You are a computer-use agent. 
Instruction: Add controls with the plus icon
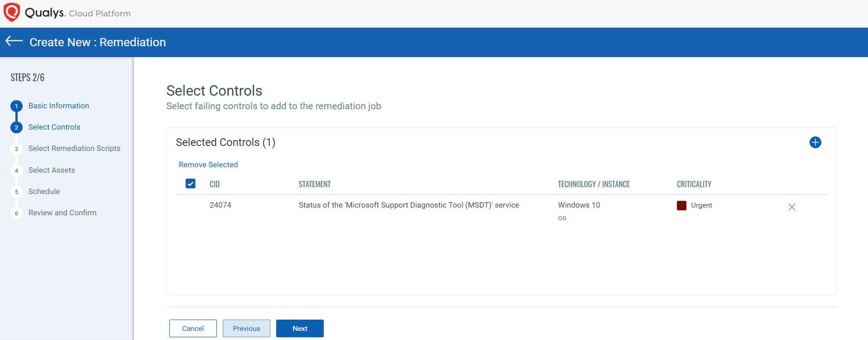pos(815,142)
